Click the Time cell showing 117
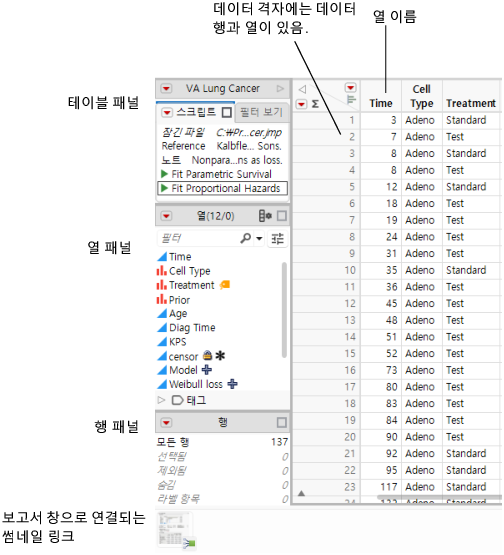The image size is (504, 555). pyautogui.click(x=381, y=487)
